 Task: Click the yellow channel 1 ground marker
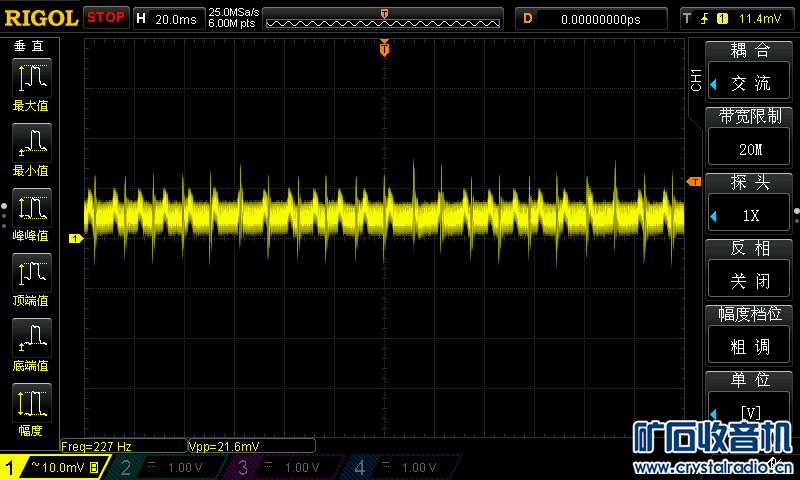[74, 238]
